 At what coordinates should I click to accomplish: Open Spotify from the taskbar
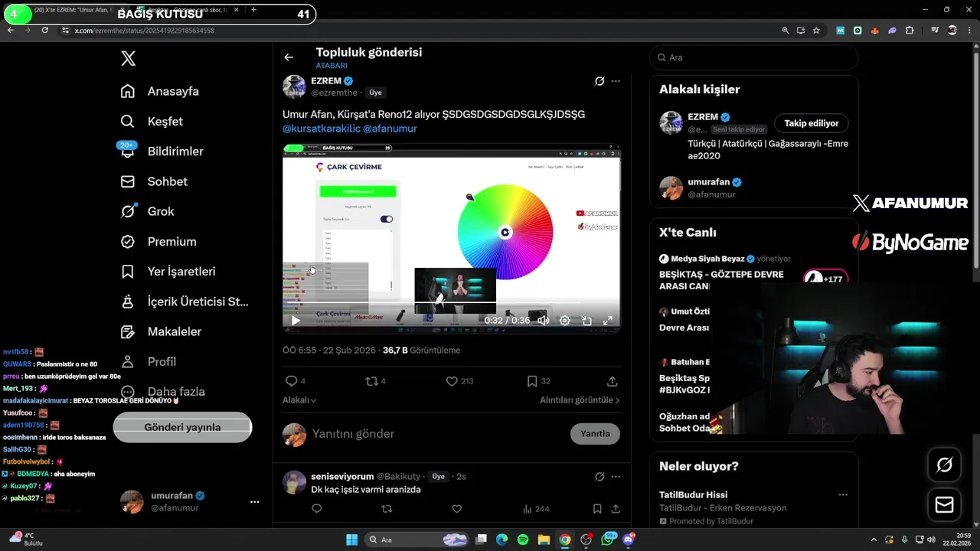[523, 540]
